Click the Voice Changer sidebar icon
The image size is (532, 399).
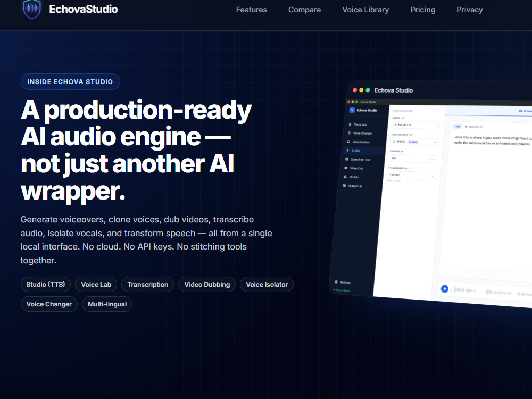[x=349, y=133]
